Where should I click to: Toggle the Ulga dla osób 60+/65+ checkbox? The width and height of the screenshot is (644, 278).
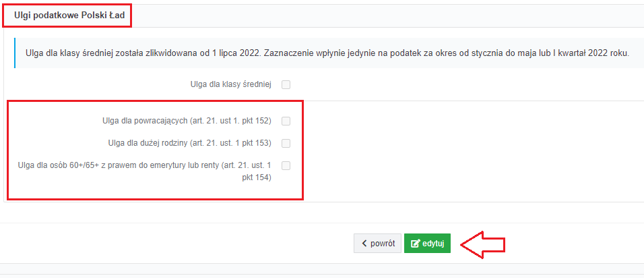point(286,165)
